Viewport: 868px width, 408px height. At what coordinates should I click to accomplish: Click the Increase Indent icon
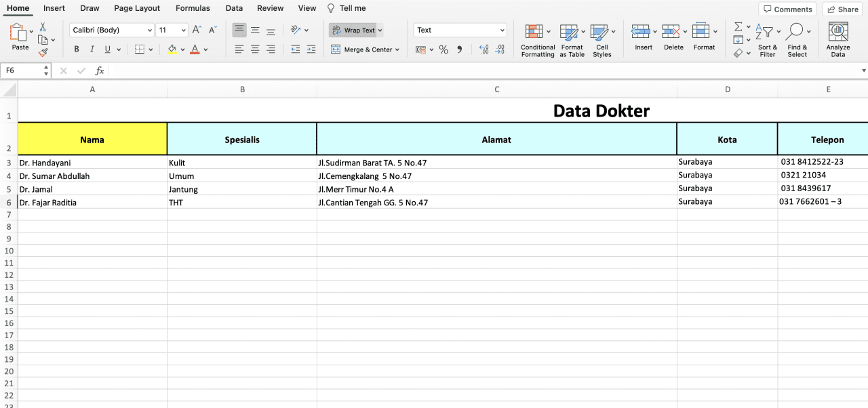[x=311, y=49]
